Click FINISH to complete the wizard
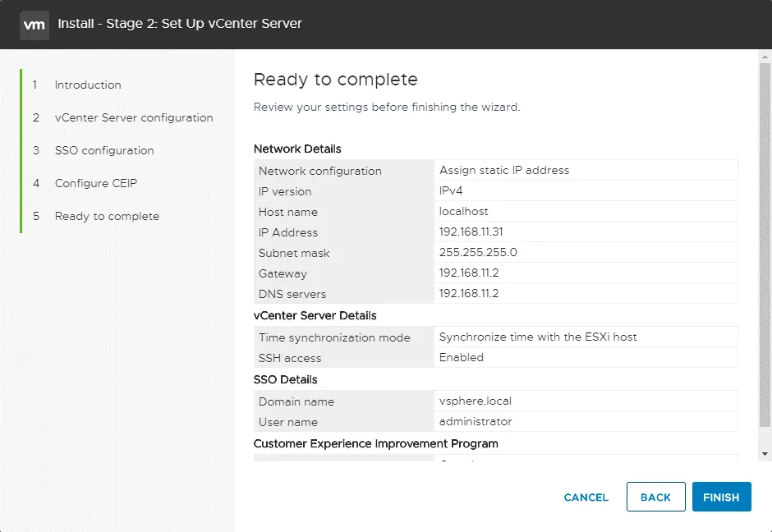 [721, 497]
